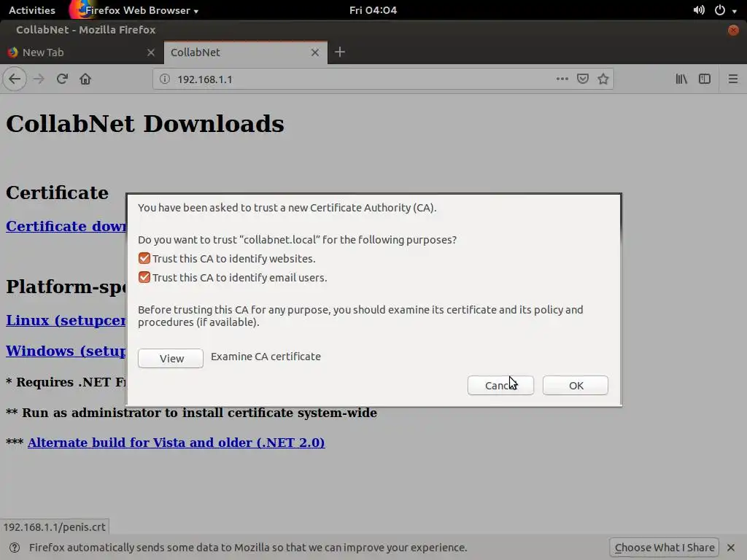Open the Windows setup link

pos(66,351)
